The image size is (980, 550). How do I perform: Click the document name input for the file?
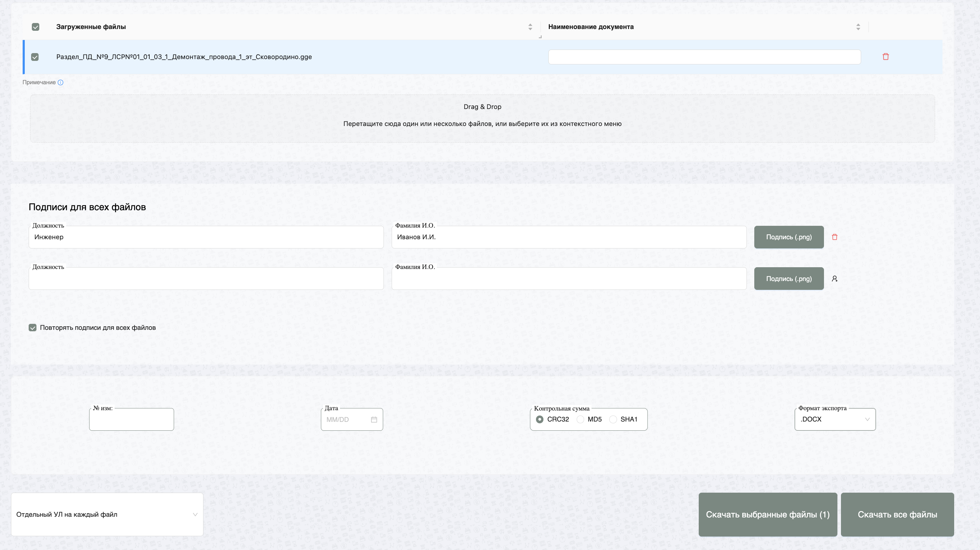pos(704,57)
